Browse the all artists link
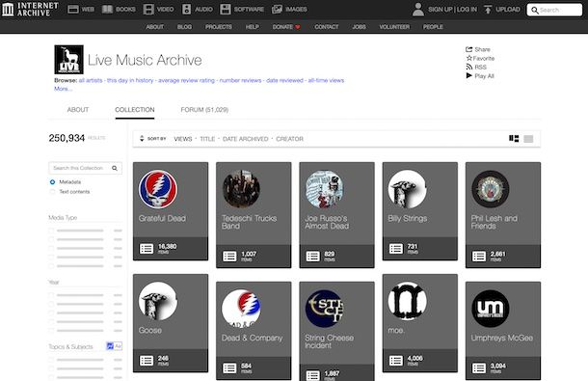This screenshot has width=588, height=381. tap(91, 80)
